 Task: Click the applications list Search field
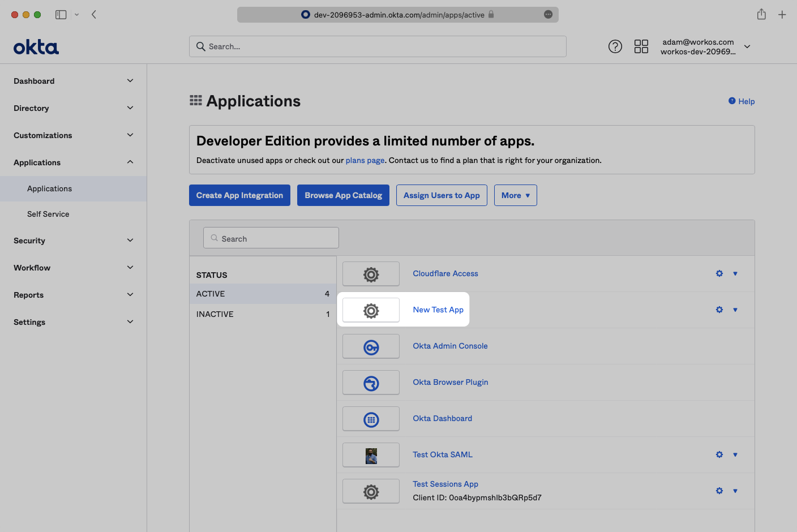click(271, 238)
